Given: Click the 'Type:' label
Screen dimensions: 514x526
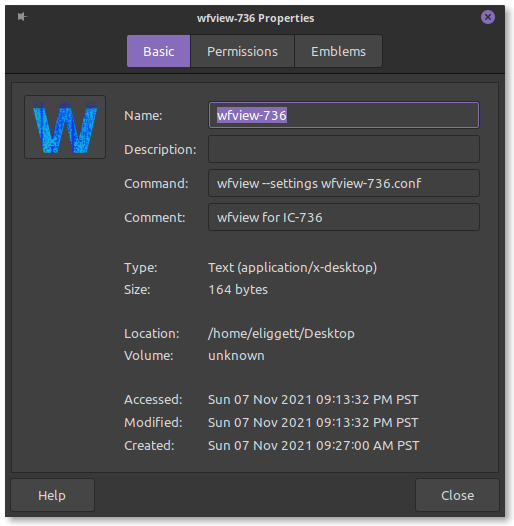Looking at the screenshot, I should coord(141,268).
